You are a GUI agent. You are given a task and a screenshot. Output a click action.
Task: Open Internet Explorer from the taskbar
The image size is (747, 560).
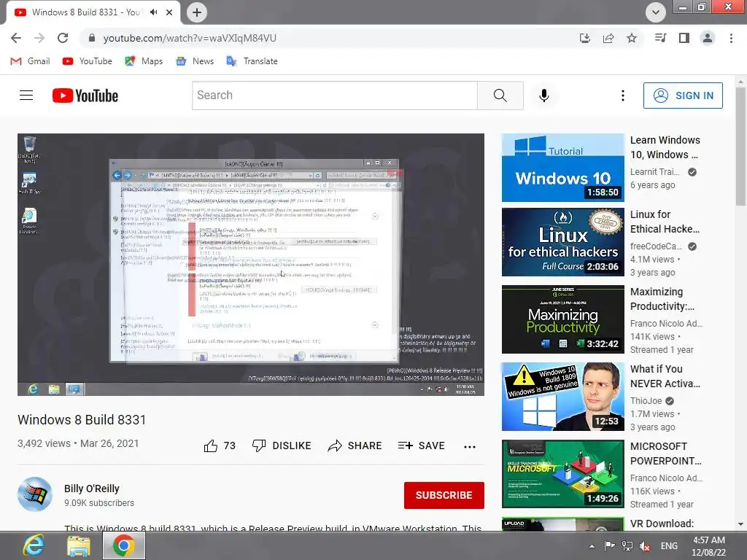point(34,545)
